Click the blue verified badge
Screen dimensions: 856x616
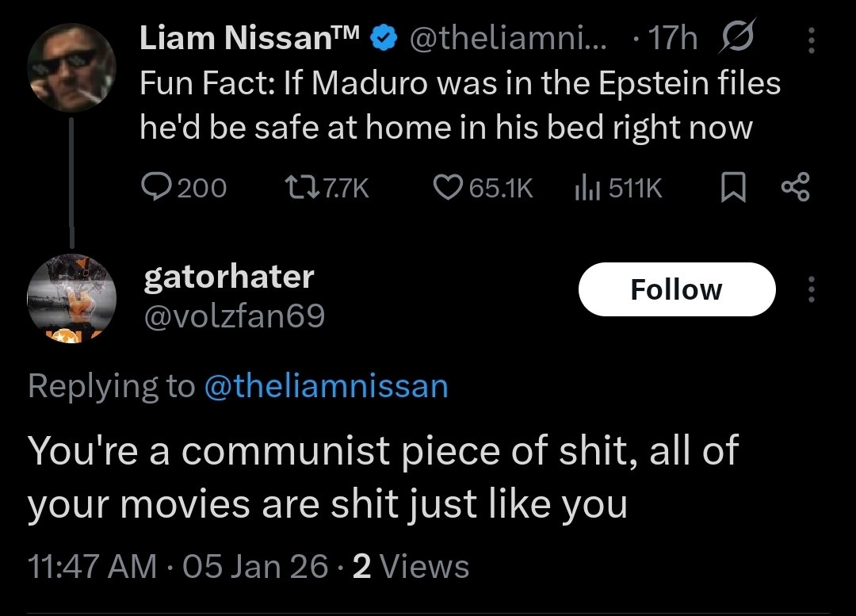pyautogui.click(x=384, y=39)
